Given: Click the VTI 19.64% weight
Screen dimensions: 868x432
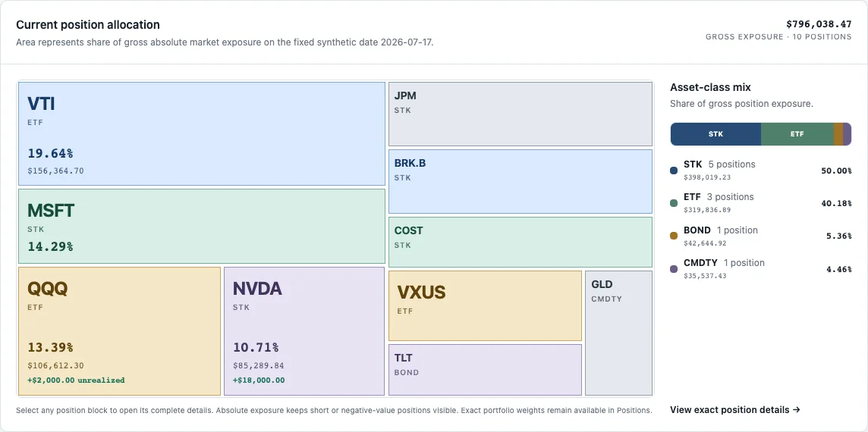Looking at the screenshot, I should (50, 153).
